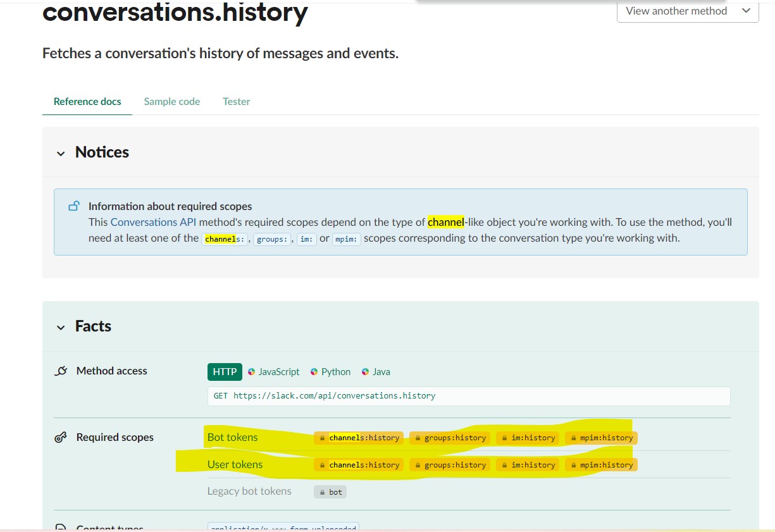Open User tokens groups:history scope
Viewport: 775px width, 532px height.
click(x=450, y=465)
